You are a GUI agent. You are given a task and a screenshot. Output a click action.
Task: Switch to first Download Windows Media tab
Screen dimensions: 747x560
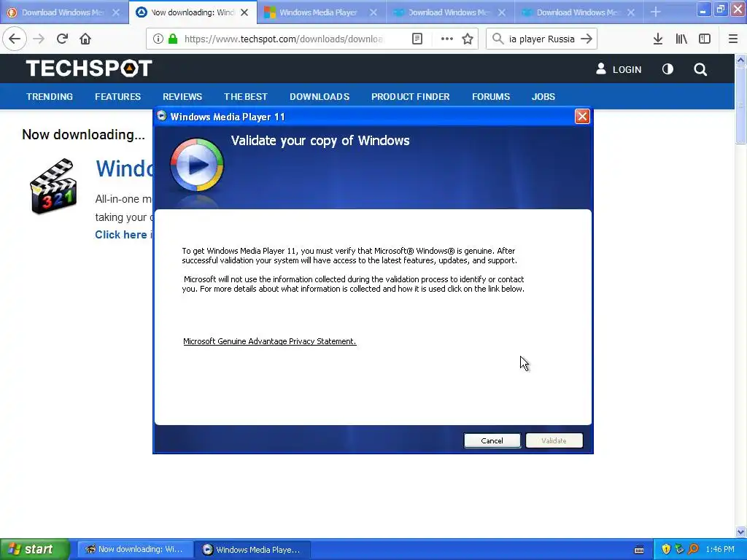[64, 12]
